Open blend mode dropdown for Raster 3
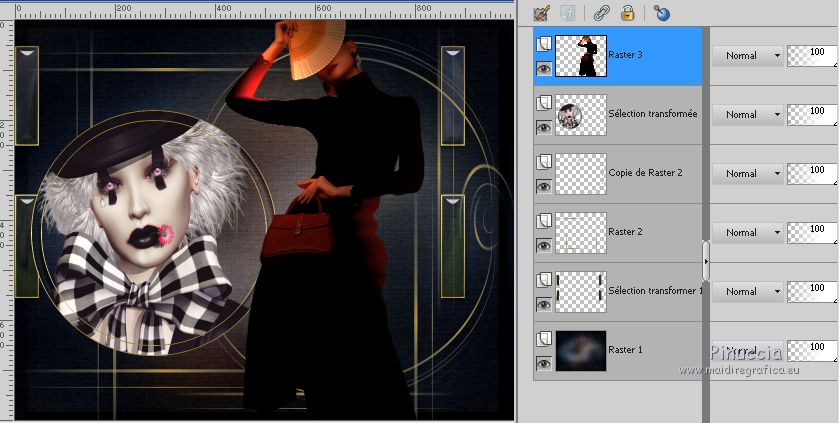Screen dimensions: 839x423 747,56
